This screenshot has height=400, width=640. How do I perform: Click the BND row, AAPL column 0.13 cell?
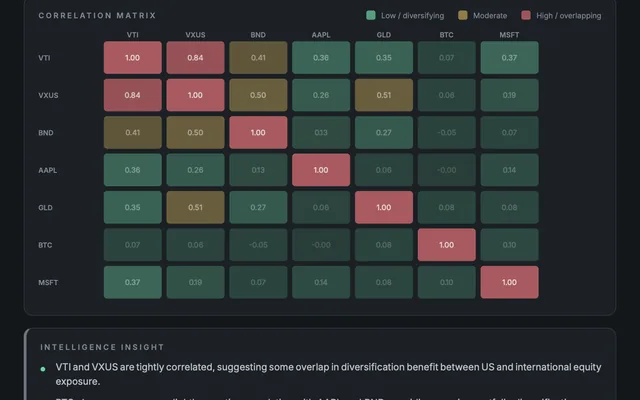321,133
